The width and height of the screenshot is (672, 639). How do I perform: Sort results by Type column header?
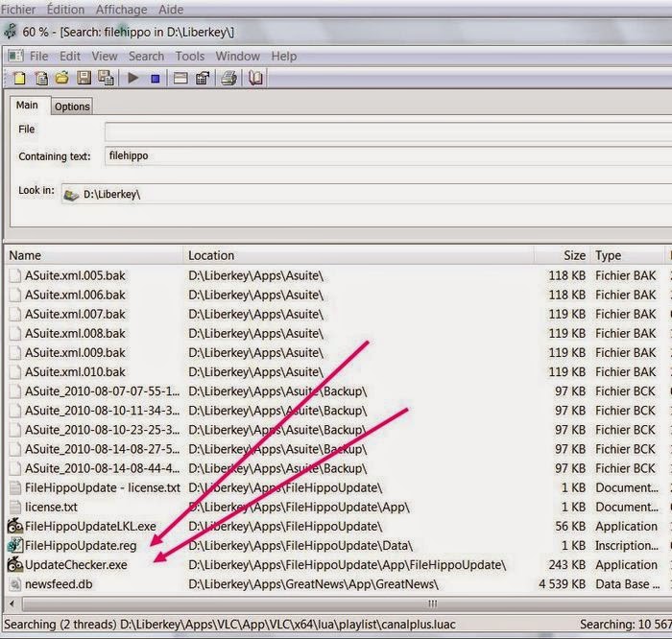pos(627,255)
